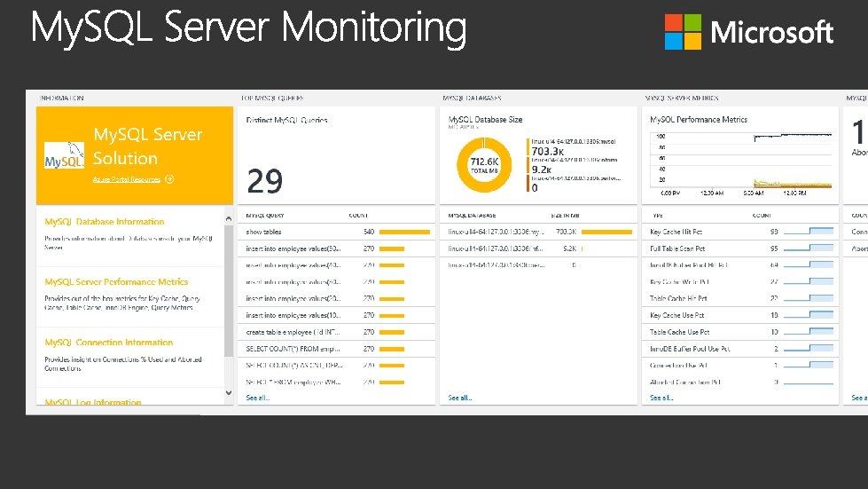Select the 'show tables' query row
The width and height of the screenshot is (868, 489).
337,232
